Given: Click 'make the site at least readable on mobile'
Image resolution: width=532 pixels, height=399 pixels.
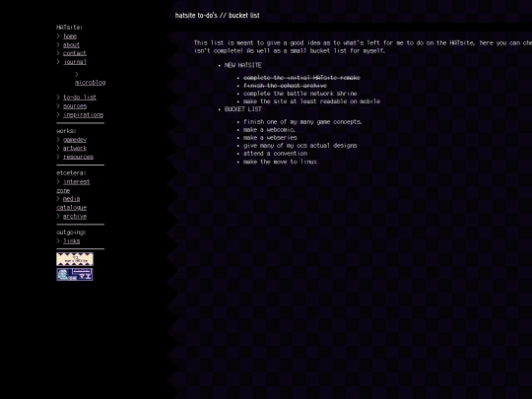Looking at the screenshot, I should tap(311, 101).
